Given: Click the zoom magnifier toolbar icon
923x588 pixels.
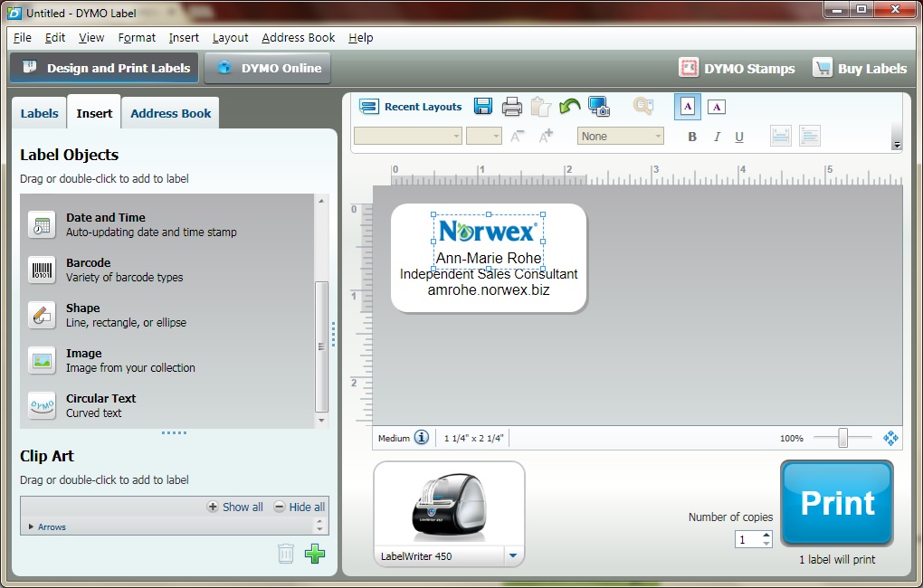Looking at the screenshot, I should pos(642,106).
